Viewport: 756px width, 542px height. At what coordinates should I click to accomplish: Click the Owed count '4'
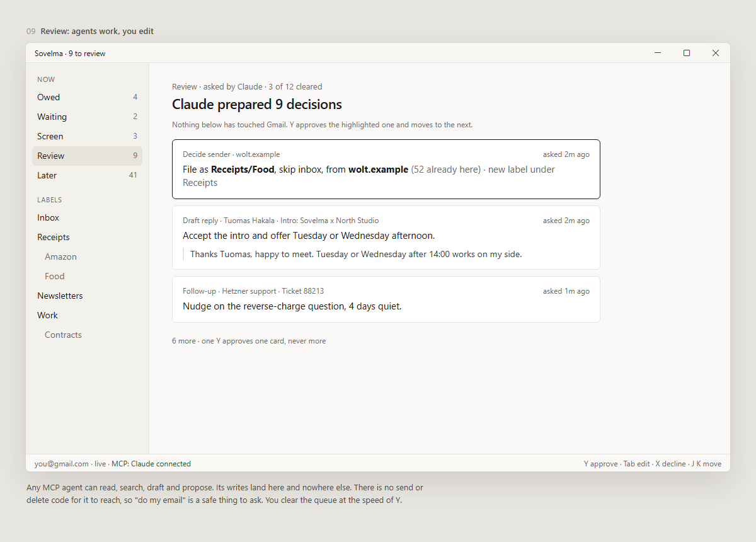(x=135, y=97)
